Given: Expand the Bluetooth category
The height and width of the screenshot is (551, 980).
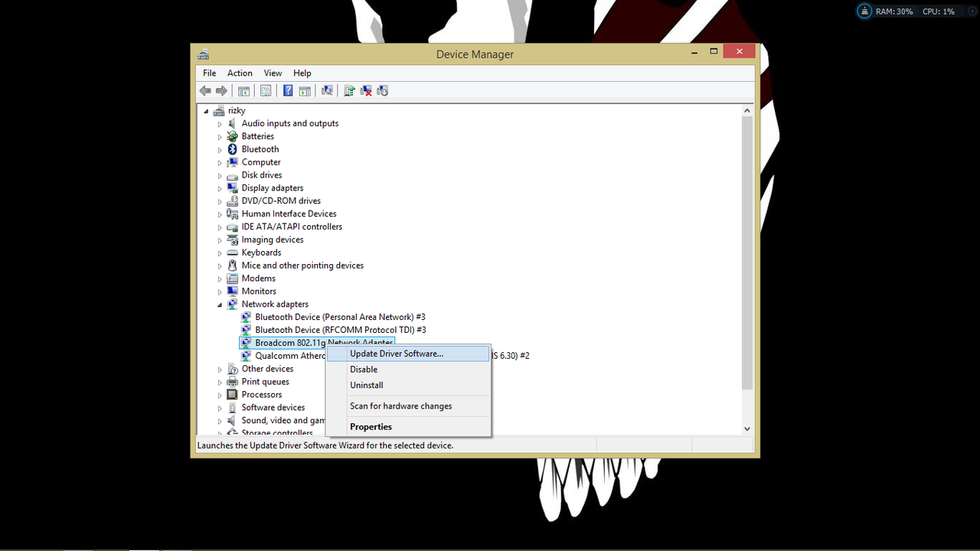Looking at the screenshot, I should [220, 149].
